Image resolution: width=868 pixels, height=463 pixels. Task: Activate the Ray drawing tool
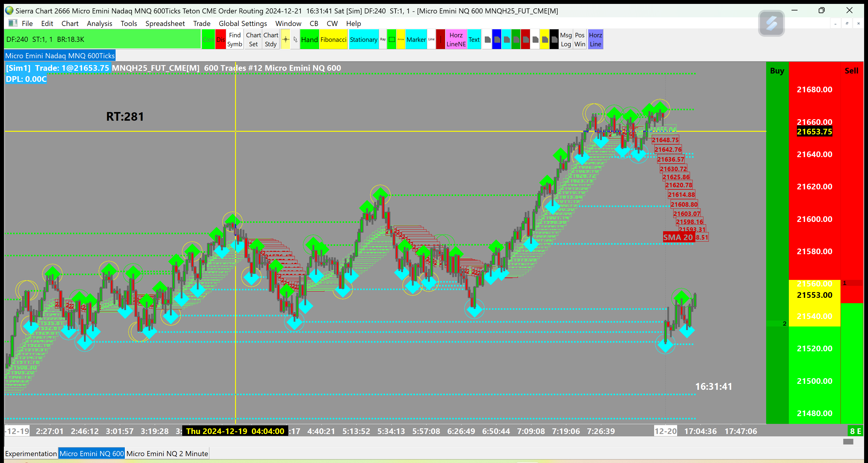tap(383, 39)
